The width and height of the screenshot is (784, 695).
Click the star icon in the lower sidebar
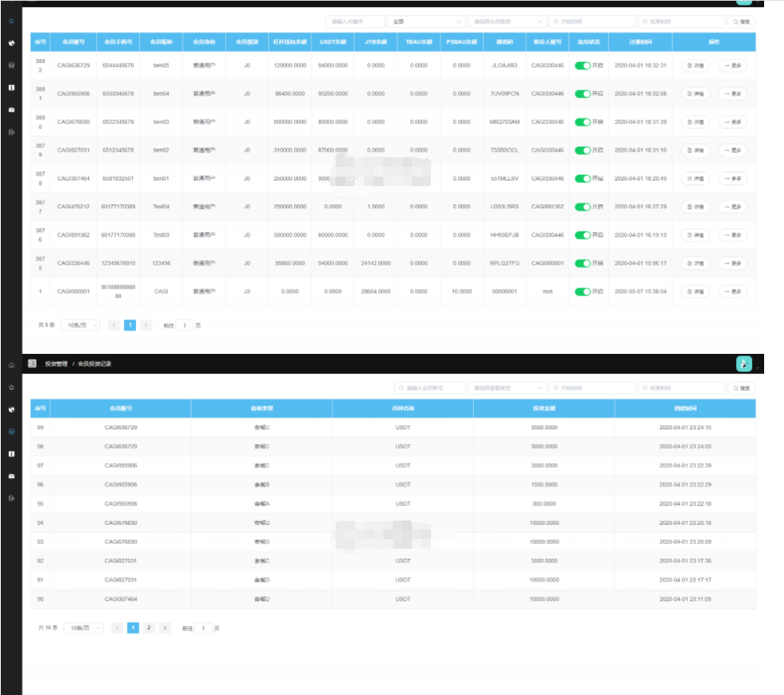[11, 387]
